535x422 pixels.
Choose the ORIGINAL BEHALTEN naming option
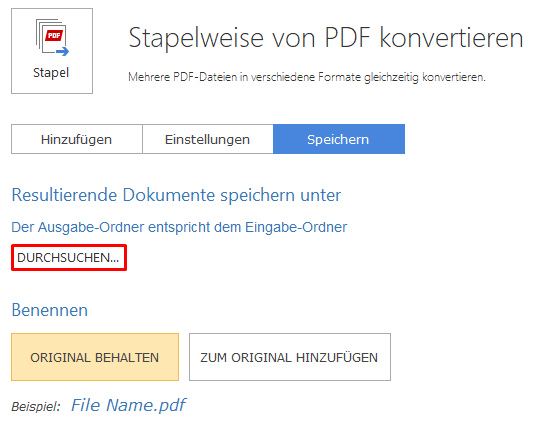[x=95, y=357]
